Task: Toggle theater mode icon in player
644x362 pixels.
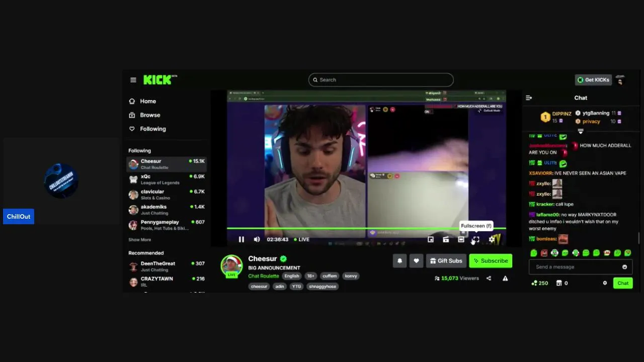Action: [x=461, y=239]
